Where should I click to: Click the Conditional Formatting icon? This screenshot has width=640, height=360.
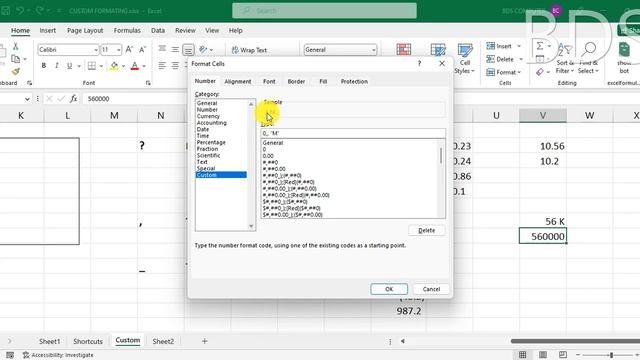pos(403,49)
